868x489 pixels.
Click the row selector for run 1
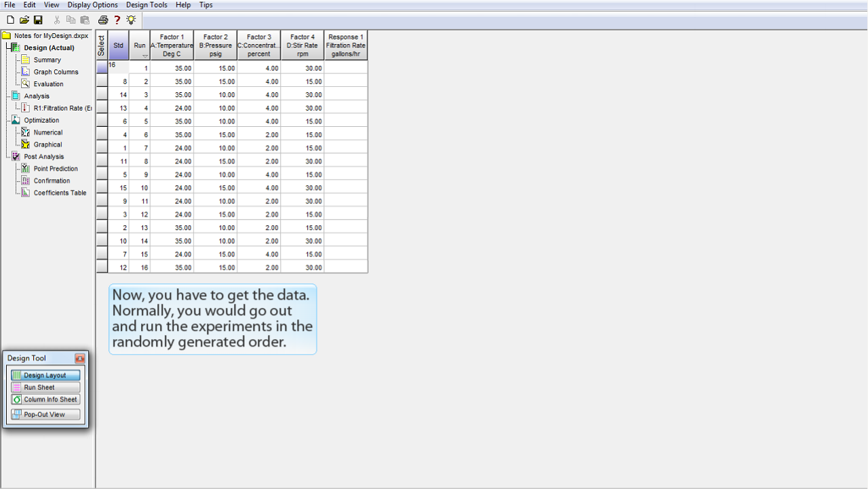102,68
